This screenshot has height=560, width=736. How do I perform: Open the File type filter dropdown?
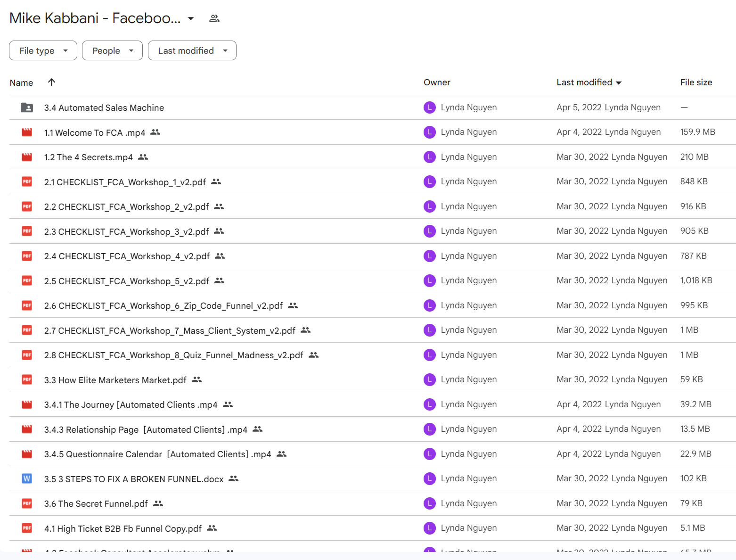click(43, 50)
